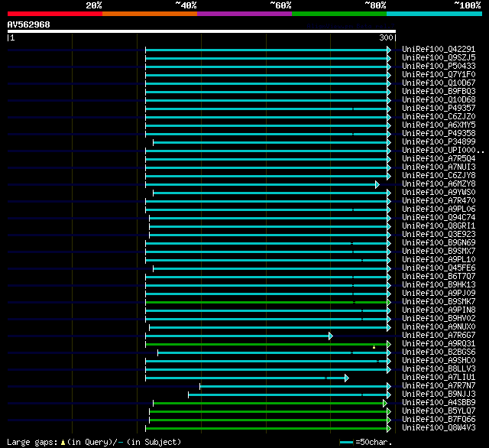489x448 pixels.
Task: Click the UniRef100_A7LIU1 label
Action: pyautogui.click(x=439, y=378)
